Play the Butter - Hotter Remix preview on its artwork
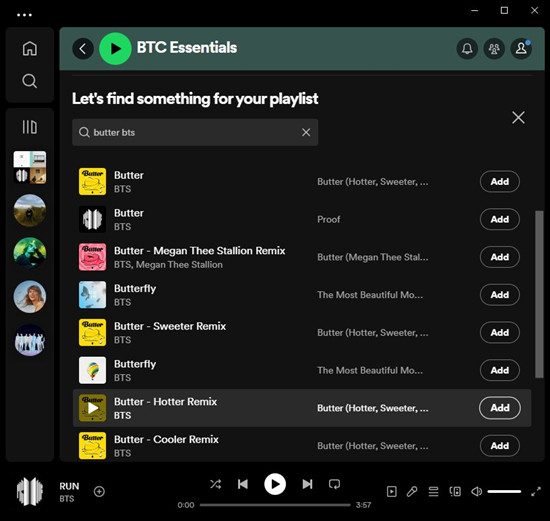This screenshot has width=550, height=521. 93,408
